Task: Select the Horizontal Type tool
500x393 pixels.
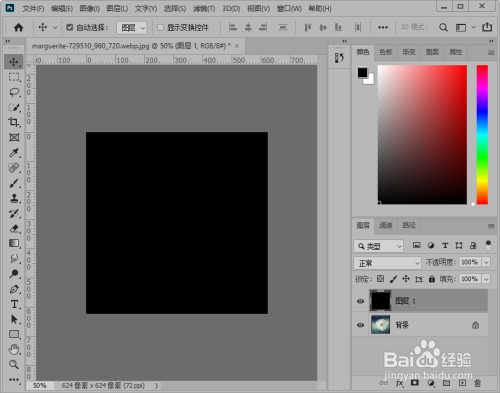Action: tap(14, 304)
